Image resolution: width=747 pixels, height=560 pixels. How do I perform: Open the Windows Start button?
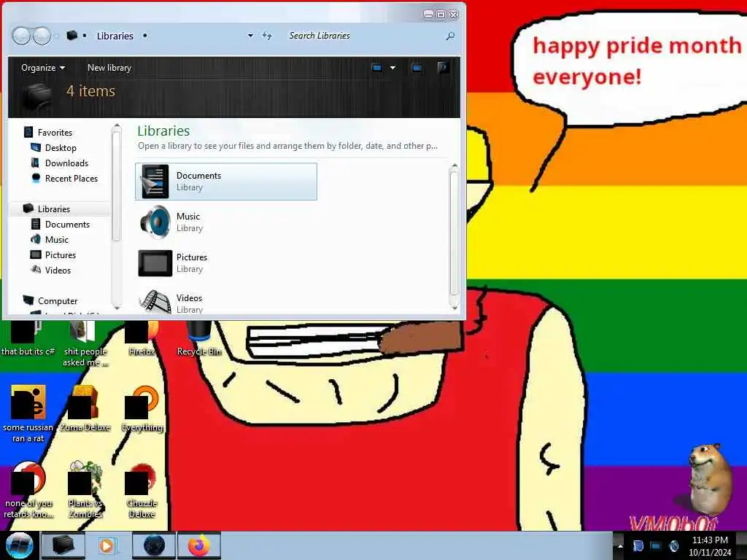tap(19, 545)
